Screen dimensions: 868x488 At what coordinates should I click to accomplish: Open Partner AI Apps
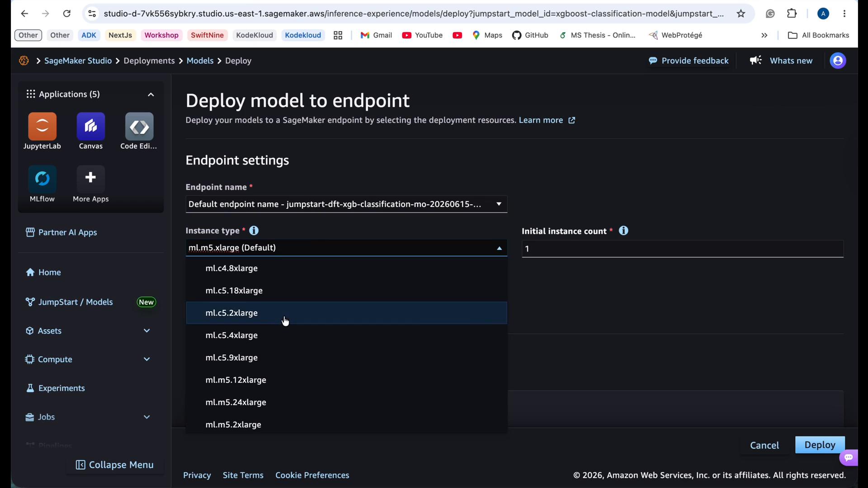pyautogui.click(x=61, y=232)
